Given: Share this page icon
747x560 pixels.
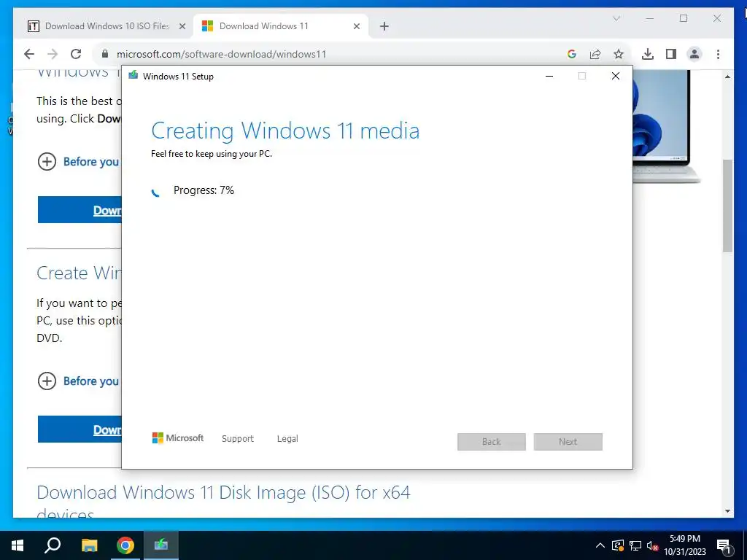Looking at the screenshot, I should tap(595, 54).
